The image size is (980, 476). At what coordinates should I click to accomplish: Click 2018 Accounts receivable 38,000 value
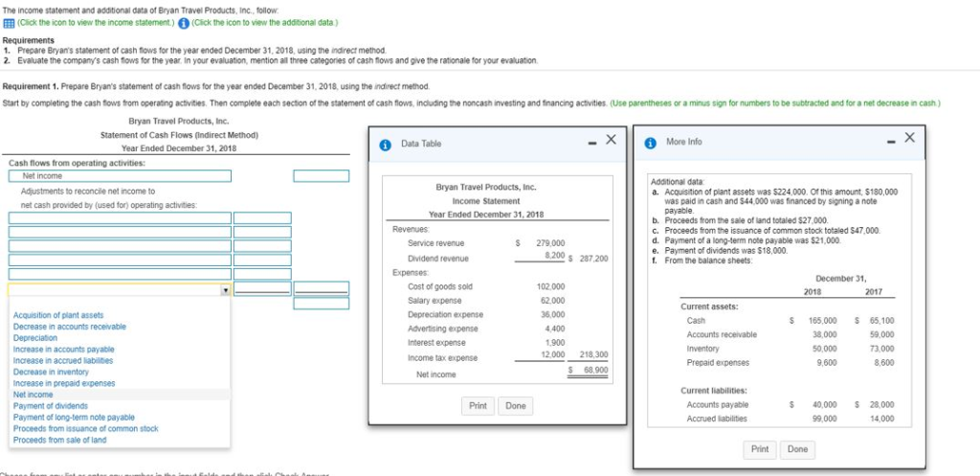[x=825, y=334]
